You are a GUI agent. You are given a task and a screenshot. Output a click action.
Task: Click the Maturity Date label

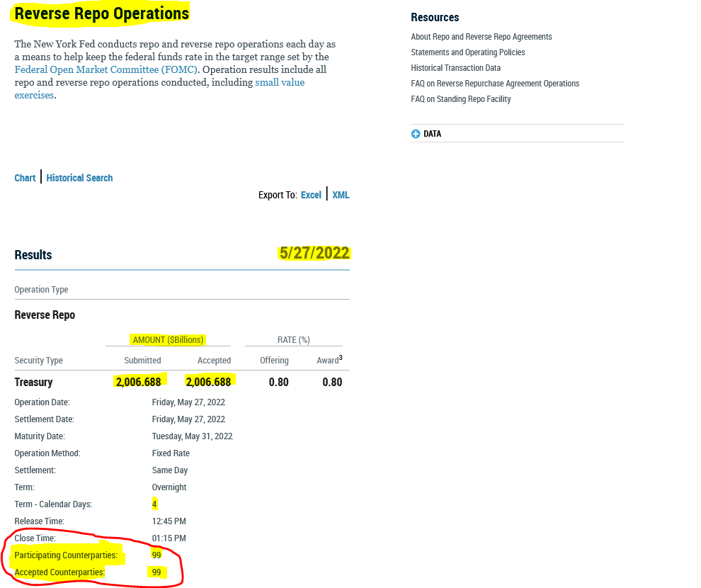(x=40, y=436)
